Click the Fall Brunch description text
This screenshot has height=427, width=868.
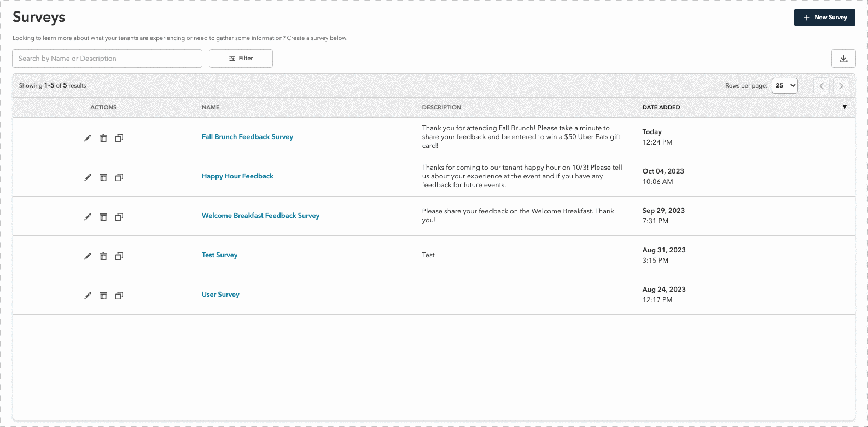click(x=522, y=137)
